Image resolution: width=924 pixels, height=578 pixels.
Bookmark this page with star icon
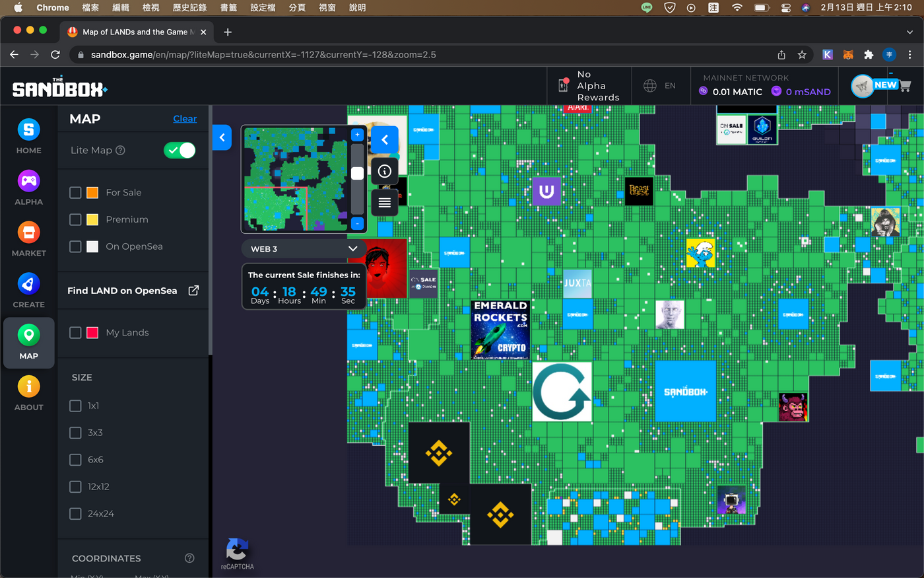pyautogui.click(x=802, y=55)
